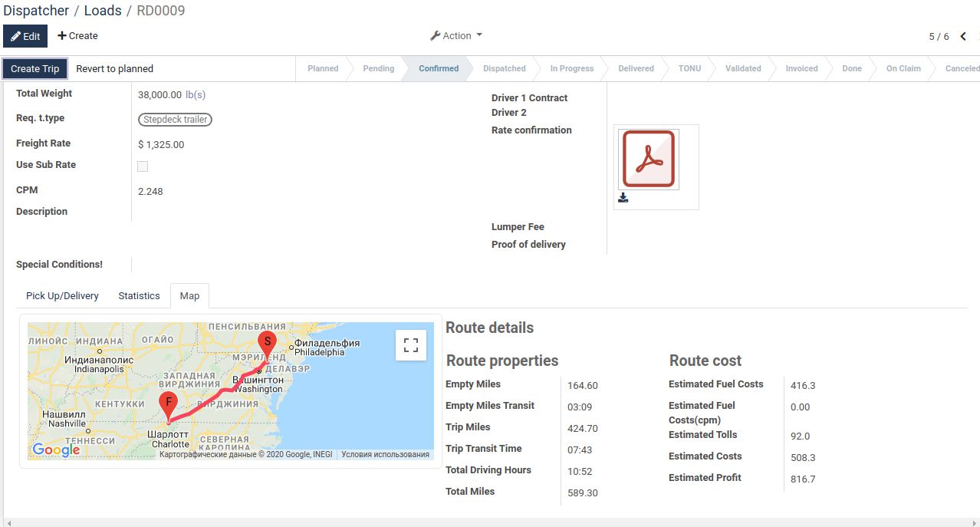Screen dimensions: 980x527
Task: Click the Google logo on the map
Action: [x=56, y=450]
